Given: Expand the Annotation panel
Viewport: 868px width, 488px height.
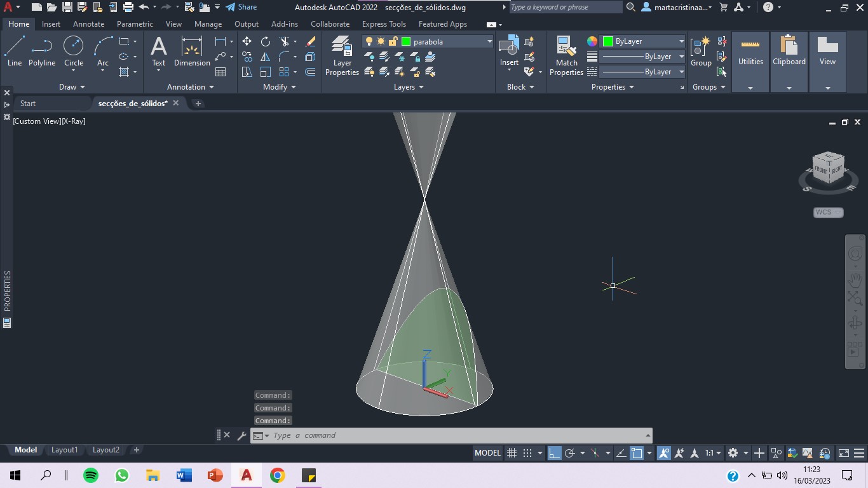Looking at the screenshot, I should click(x=190, y=86).
